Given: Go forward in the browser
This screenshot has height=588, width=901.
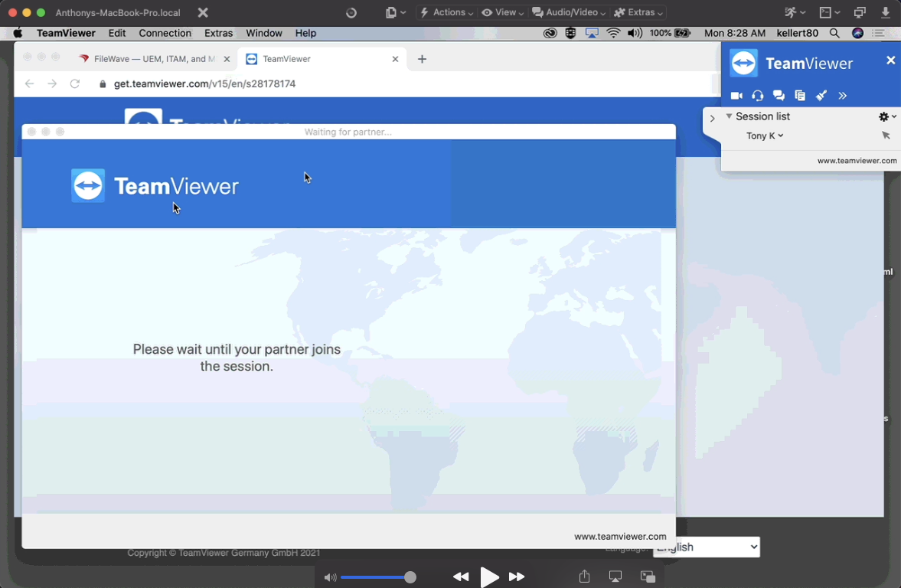Looking at the screenshot, I should tap(52, 84).
